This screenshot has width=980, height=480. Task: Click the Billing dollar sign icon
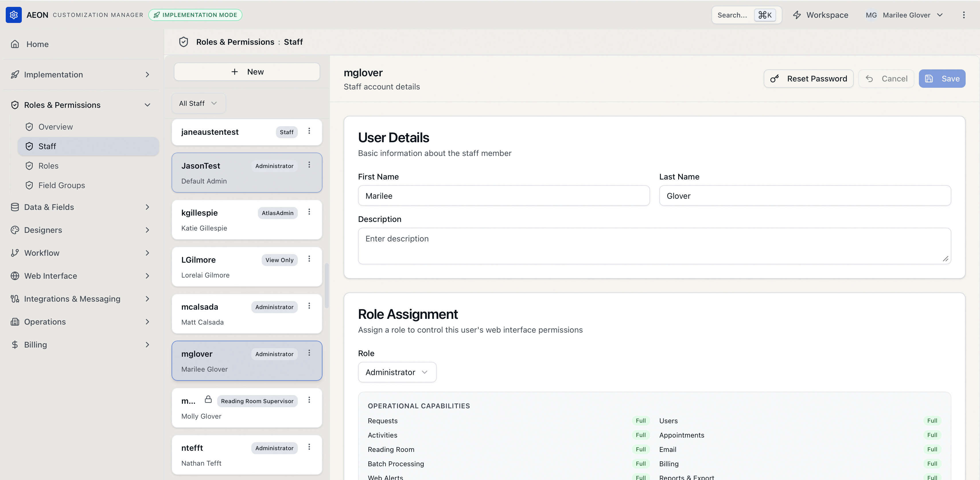[x=15, y=345]
